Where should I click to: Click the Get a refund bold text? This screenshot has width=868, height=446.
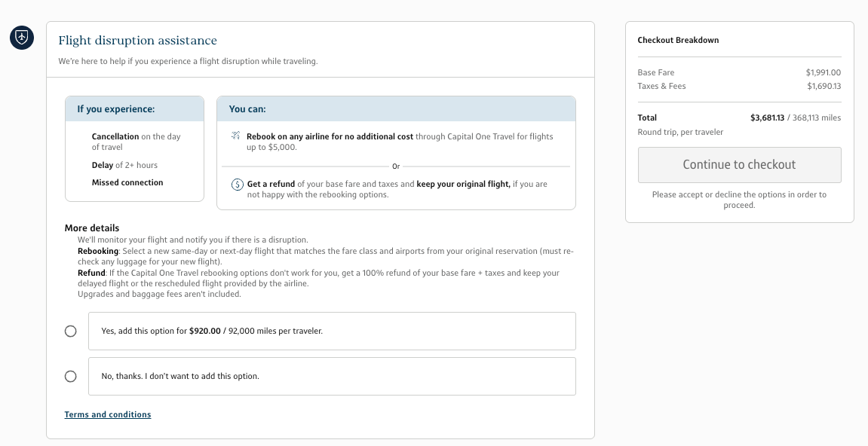(x=270, y=183)
